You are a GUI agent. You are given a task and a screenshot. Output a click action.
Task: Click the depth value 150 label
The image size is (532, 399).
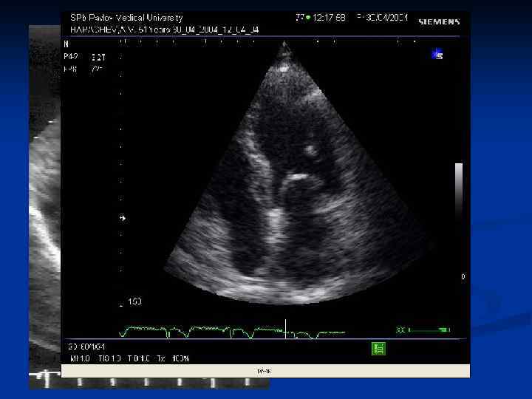134,301
